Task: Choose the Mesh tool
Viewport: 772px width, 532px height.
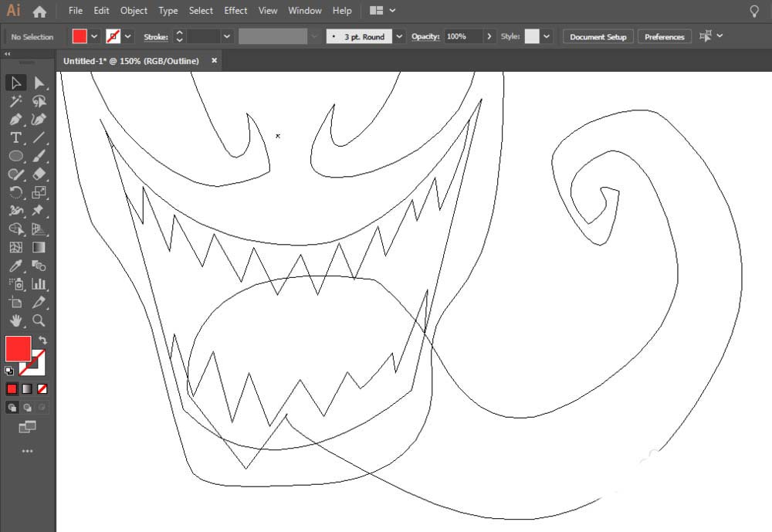Action: coord(15,247)
